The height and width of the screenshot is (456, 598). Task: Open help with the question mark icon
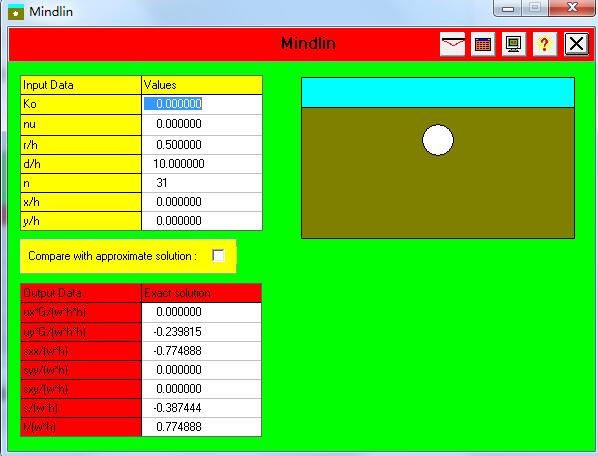pyautogui.click(x=545, y=44)
